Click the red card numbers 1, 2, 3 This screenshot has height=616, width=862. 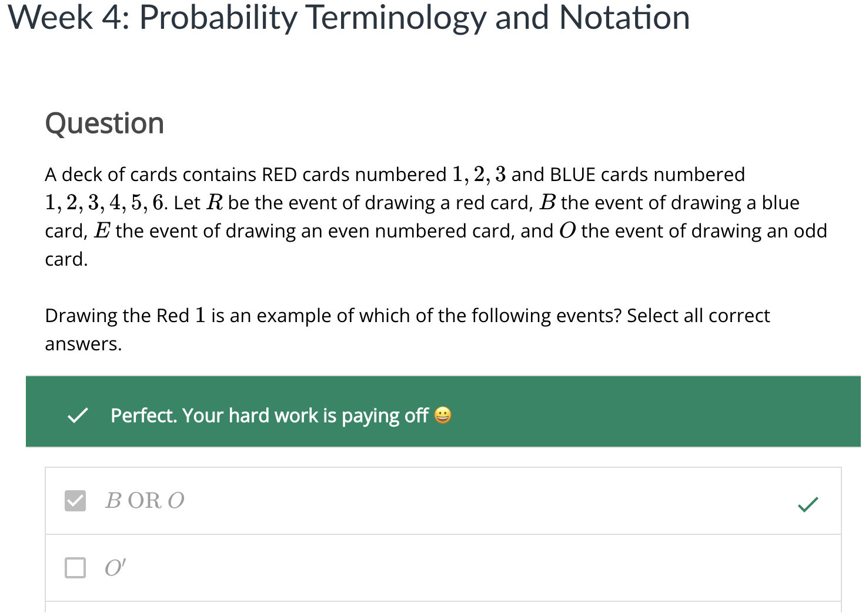pyautogui.click(x=479, y=175)
